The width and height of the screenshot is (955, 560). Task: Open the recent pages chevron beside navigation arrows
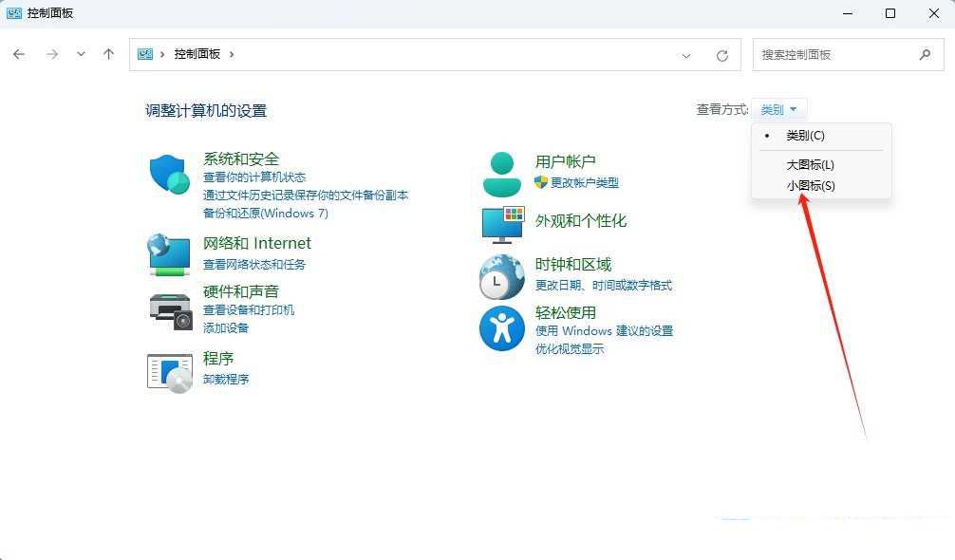[x=81, y=54]
